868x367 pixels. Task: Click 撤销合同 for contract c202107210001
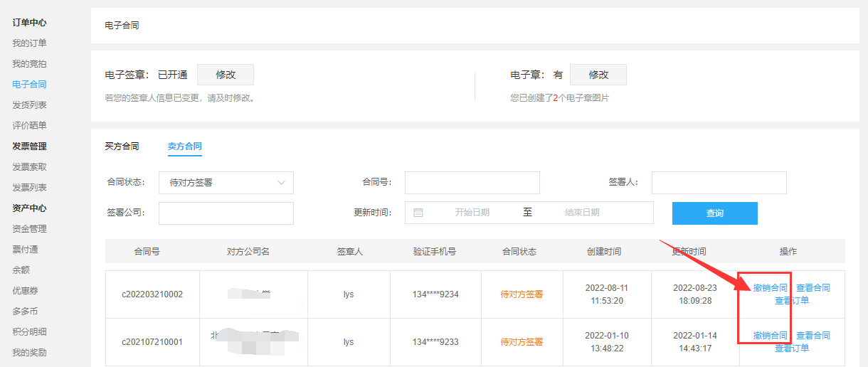770,336
